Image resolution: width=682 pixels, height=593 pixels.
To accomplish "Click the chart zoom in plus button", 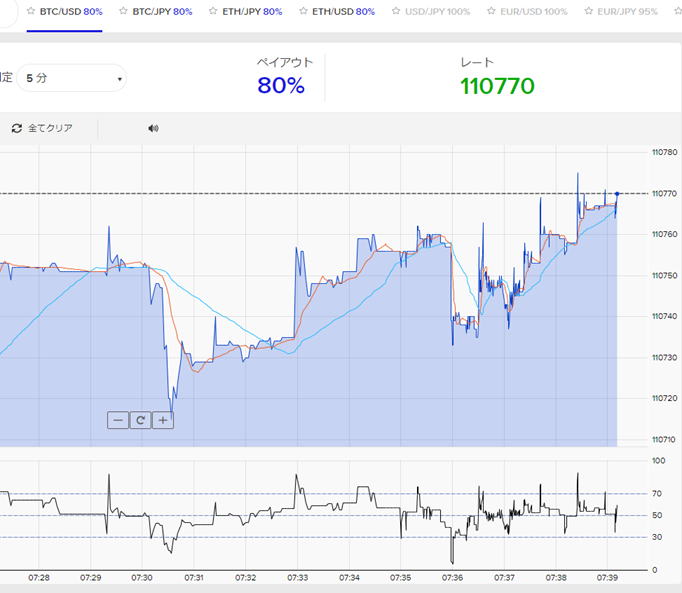I will (162, 420).
